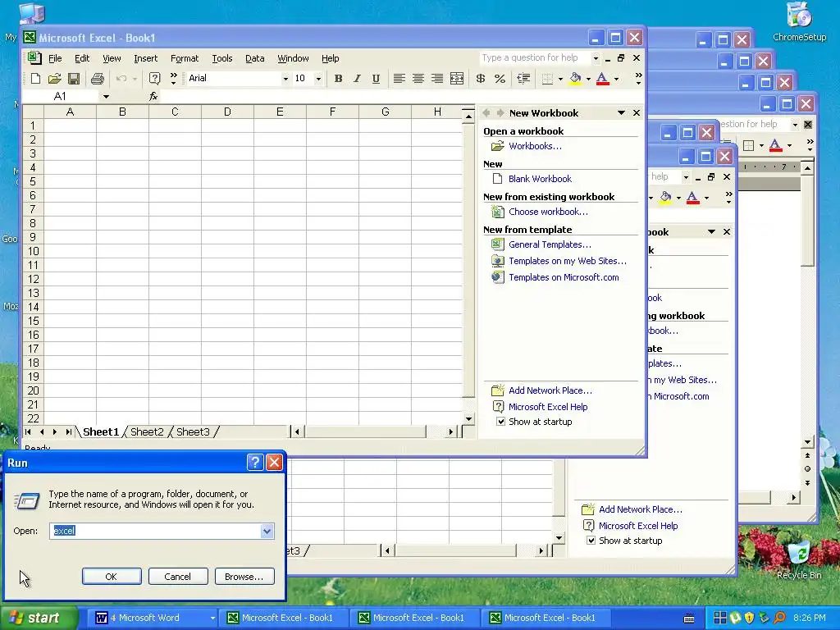This screenshot has height=630, width=840.
Task: Click the Print toolbar icon
Action: click(x=97, y=79)
